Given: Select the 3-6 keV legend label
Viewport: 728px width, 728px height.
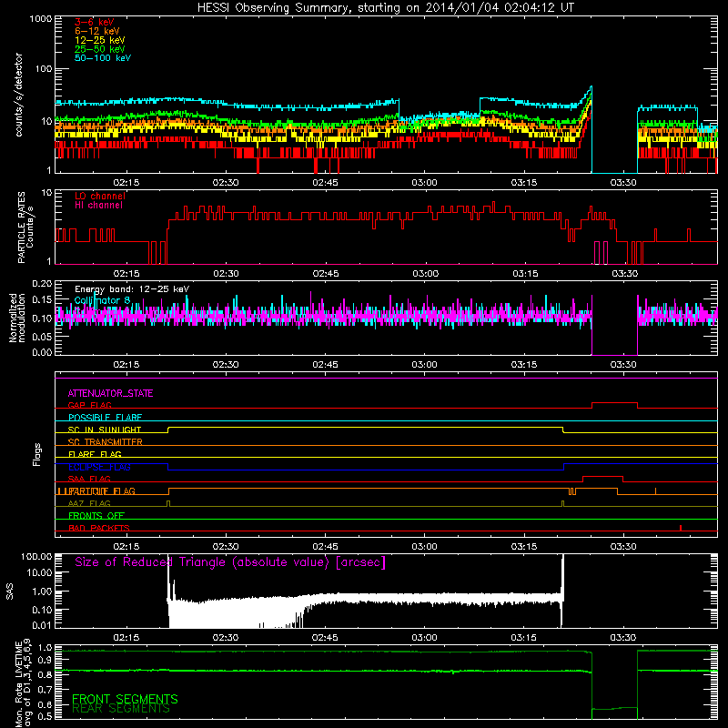Looking at the screenshot, I should click(x=95, y=22).
